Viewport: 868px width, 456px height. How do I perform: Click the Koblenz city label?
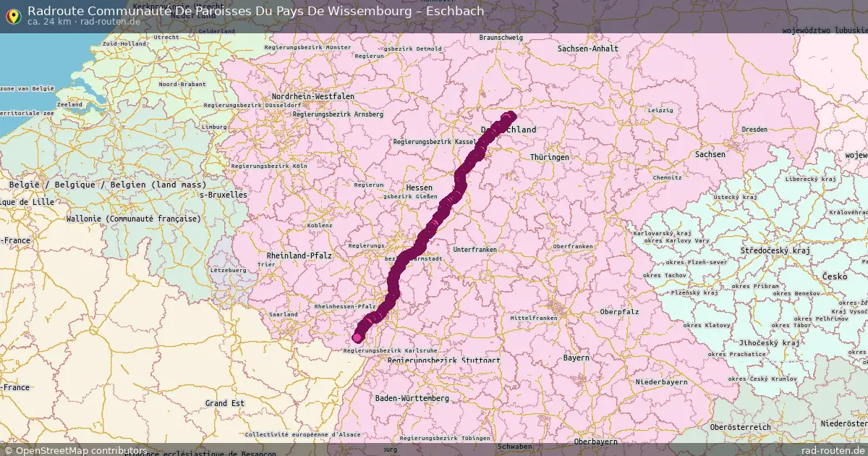[320, 225]
